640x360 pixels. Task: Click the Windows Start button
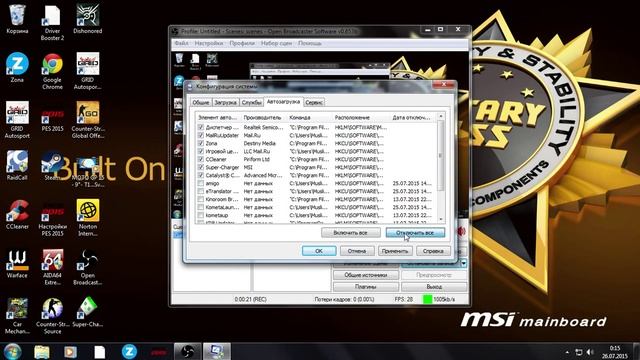click(13, 351)
